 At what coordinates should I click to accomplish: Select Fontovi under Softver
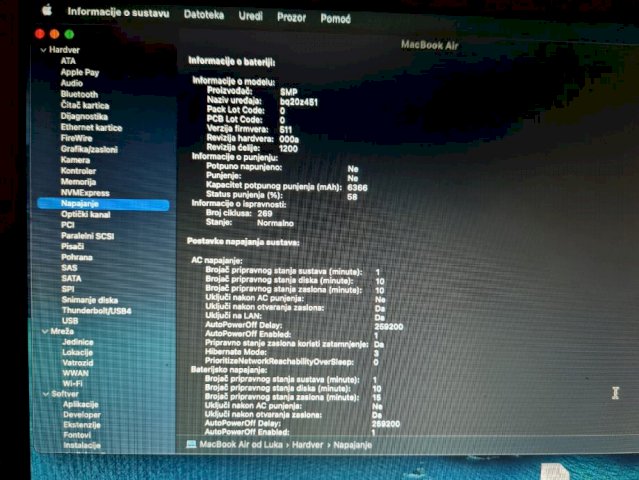click(77, 435)
